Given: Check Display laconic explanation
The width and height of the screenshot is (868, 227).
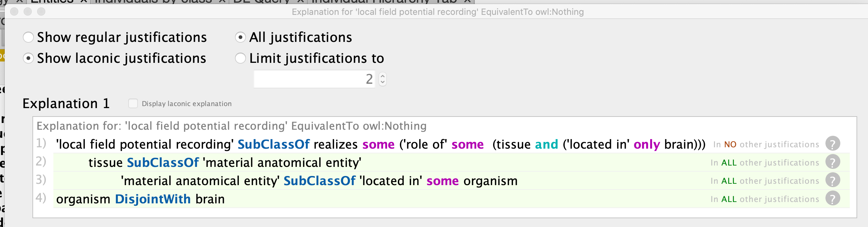Looking at the screenshot, I should click(133, 103).
